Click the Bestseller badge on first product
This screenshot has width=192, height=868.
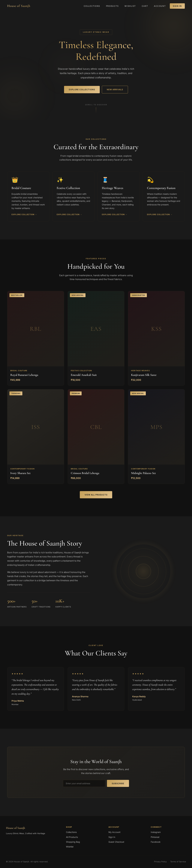pos(17,295)
